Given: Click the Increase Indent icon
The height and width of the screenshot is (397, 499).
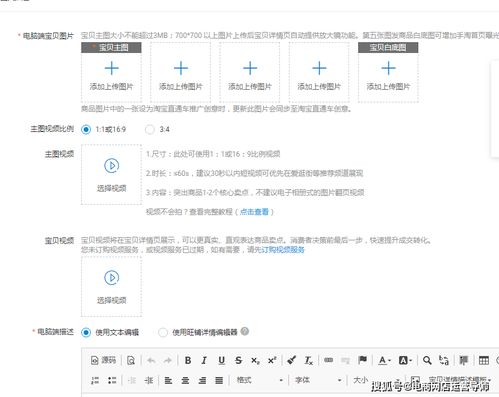Looking at the screenshot, I should click(149, 380).
